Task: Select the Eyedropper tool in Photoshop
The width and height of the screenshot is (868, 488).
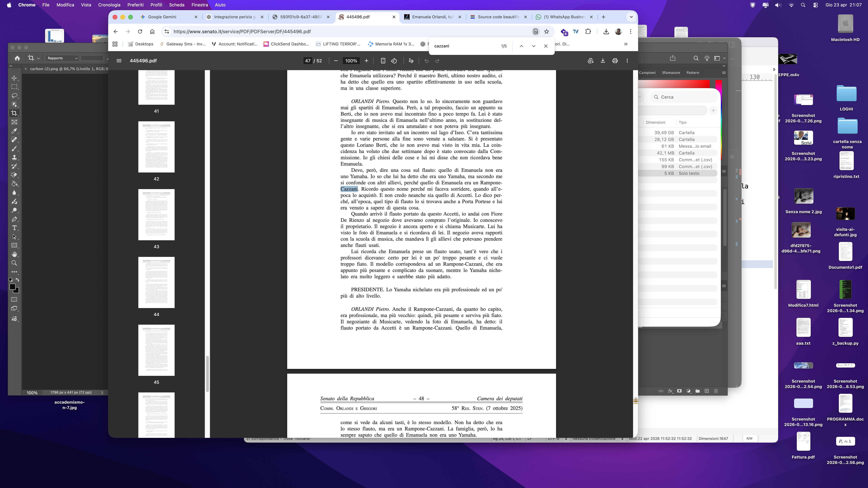Action: pyautogui.click(x=14, y=131)
